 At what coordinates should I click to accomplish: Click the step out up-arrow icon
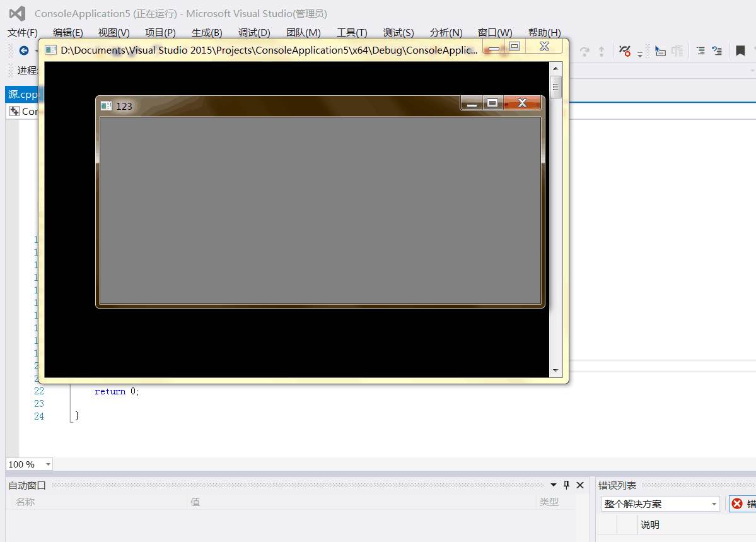coord(602,51)
